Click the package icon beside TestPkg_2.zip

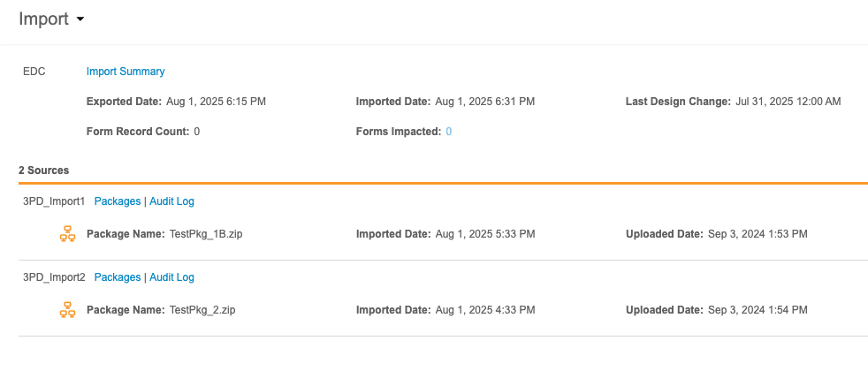67,310
